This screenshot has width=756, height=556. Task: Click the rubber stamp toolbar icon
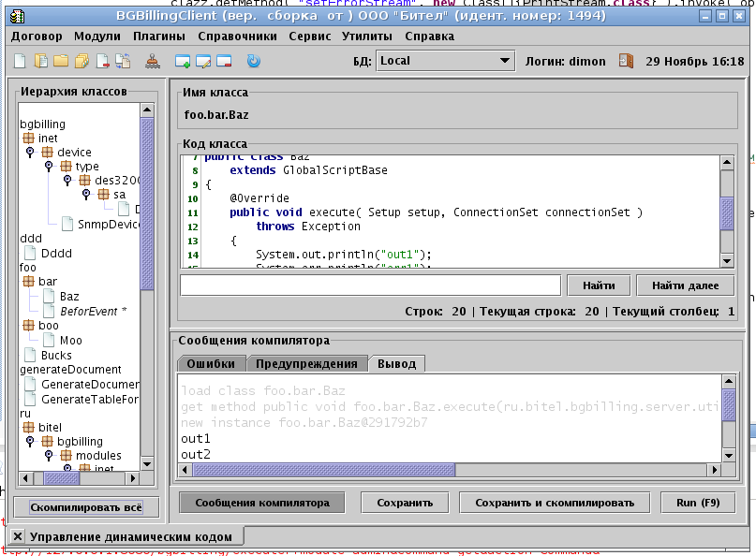pos(154,62)
